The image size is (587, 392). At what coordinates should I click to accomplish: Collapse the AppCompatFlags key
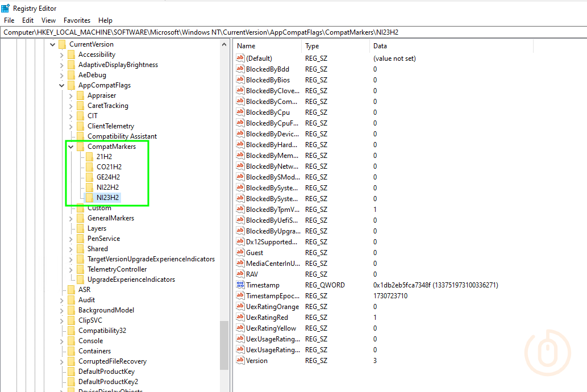coord(62,85)
